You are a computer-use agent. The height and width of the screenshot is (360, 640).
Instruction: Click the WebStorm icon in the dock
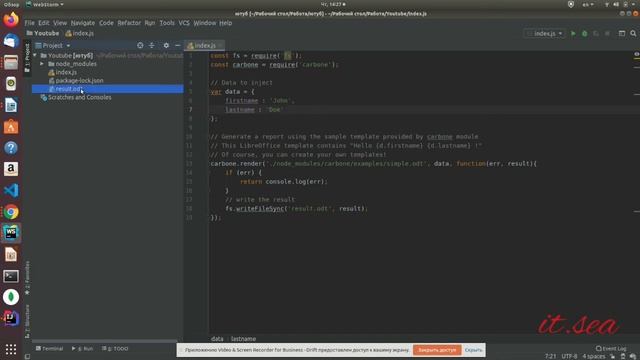coord(11,233)
